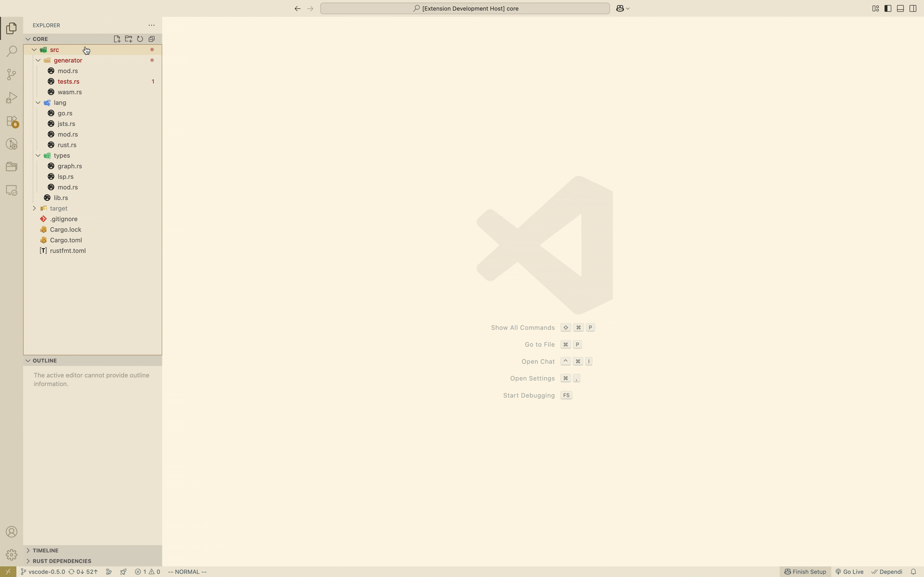Viewport: 924px width, 577px height.
Task: Open tests.rs in the generator folder
Action: point(68,81)
